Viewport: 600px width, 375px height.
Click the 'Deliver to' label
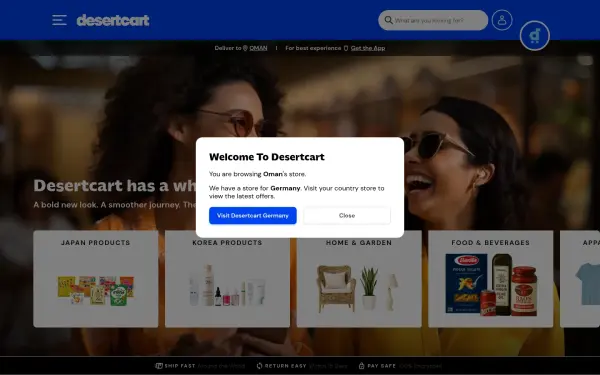point(228,48)
